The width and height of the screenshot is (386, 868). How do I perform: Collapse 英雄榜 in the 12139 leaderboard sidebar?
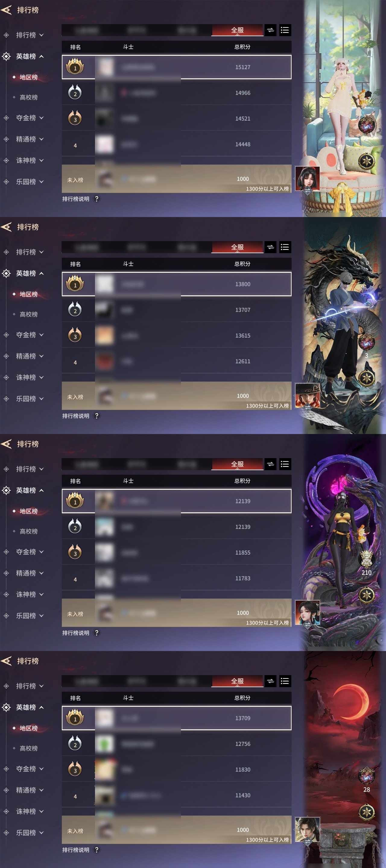click(x=30, y=490)
